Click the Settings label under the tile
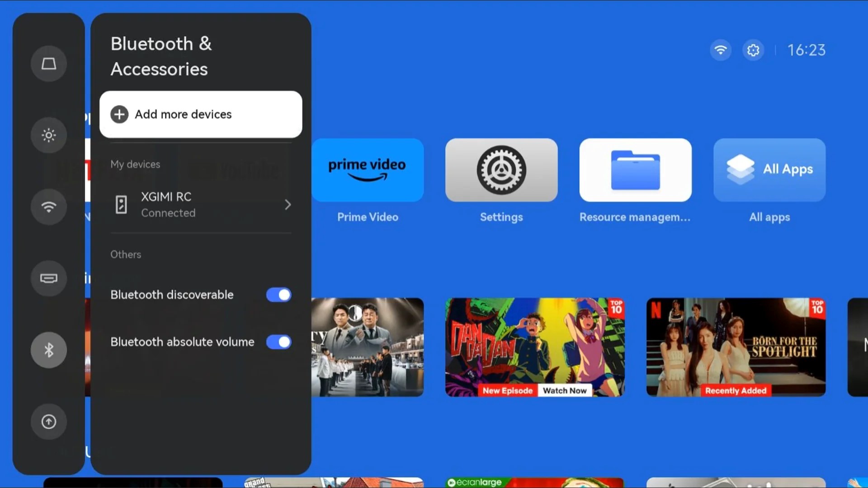The image size is (868, 488). tap(501, 217)
